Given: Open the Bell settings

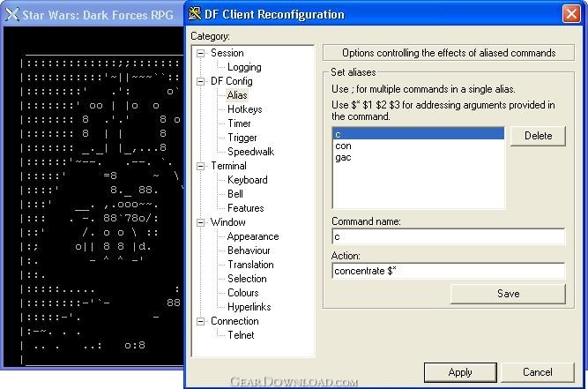Looking at the screenshot, I should pos(235,194).
